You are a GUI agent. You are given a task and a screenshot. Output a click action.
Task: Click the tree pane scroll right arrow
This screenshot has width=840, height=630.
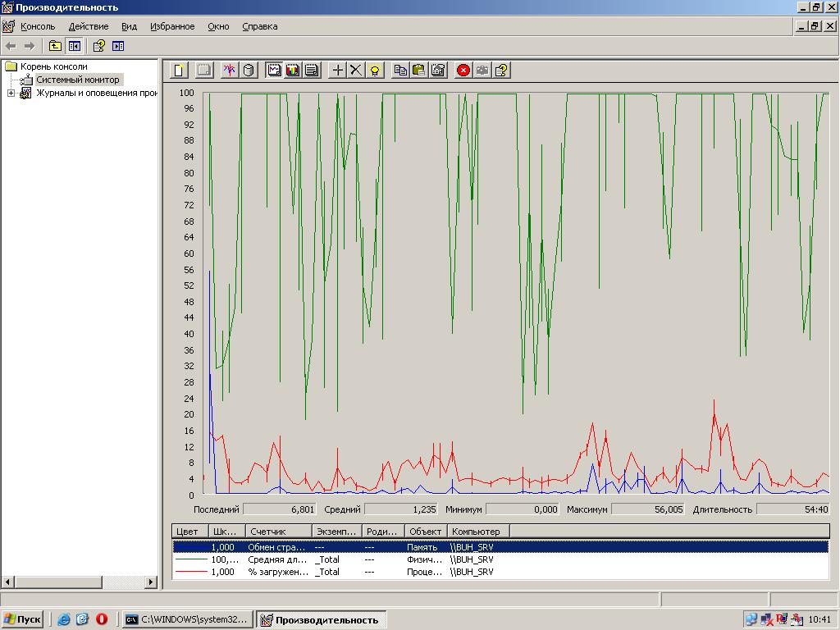pos(151,582)
